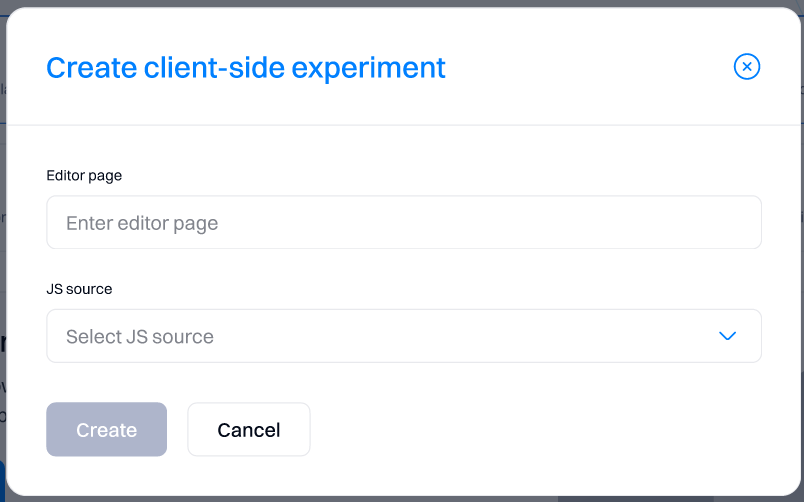
Task: Click the circled X icon
Action: click(x=747, y=67)
